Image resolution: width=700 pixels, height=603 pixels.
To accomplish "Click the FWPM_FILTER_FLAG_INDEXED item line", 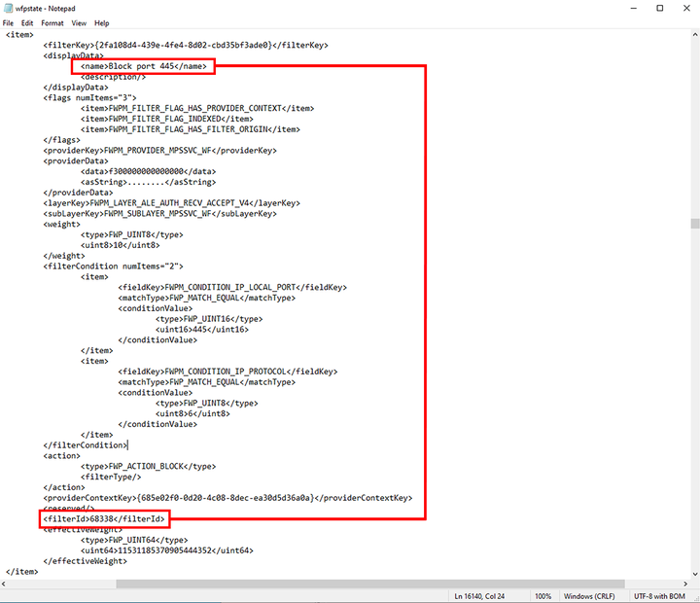I will click(167, 119).
